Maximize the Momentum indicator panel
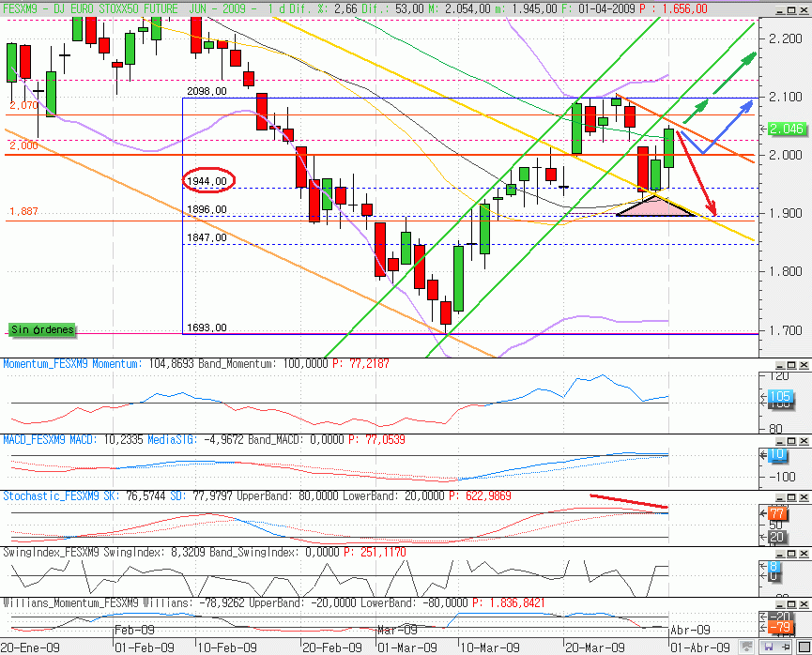Viewport: 812px width, 655px height. 791,365
